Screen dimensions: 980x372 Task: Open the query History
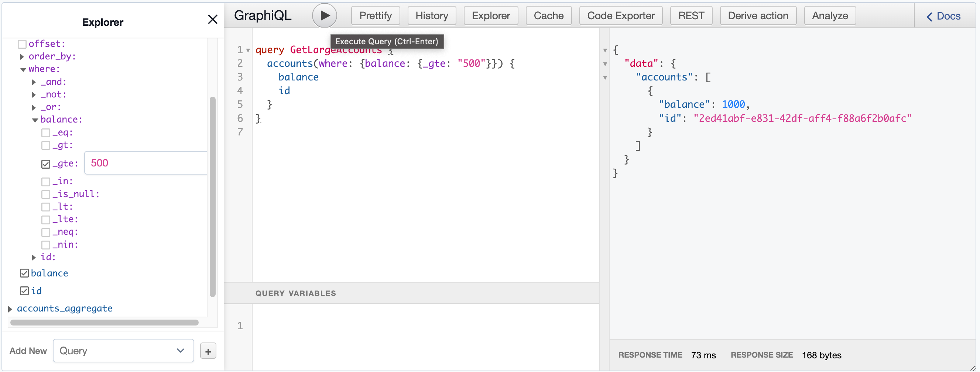431,15
